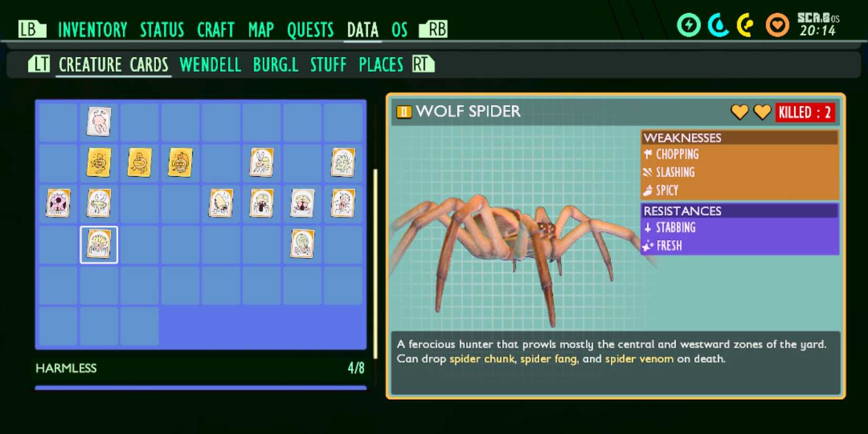This screenshot has height=434, width=868.
Task: Click the Spicy weakness icon
Action: pyautogui.click(x=648, y=190)
